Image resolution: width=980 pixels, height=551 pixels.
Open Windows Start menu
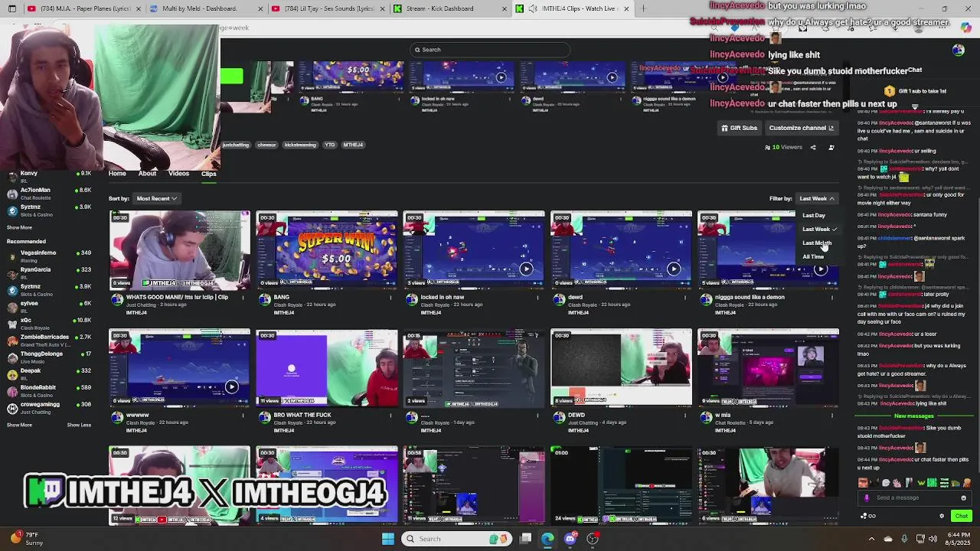click(x=388, y=539)
